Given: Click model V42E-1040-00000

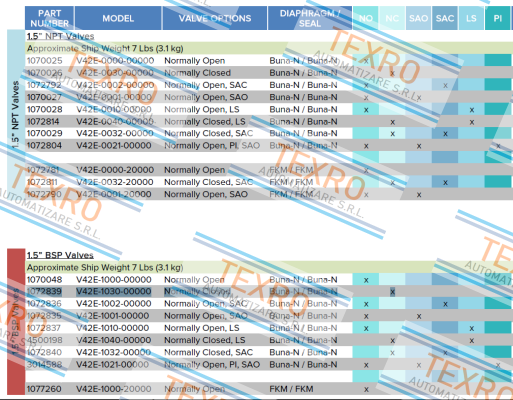Looking at the screenshot, I should point(114,340).
